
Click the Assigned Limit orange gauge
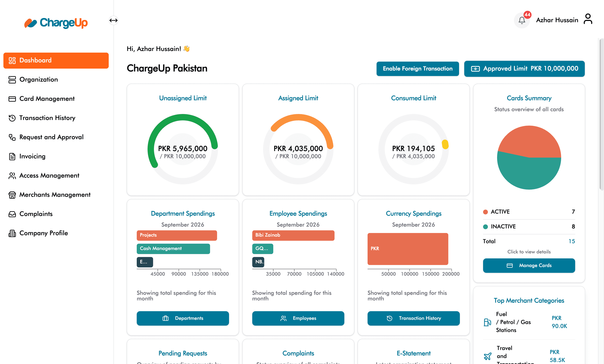point(298,149)
